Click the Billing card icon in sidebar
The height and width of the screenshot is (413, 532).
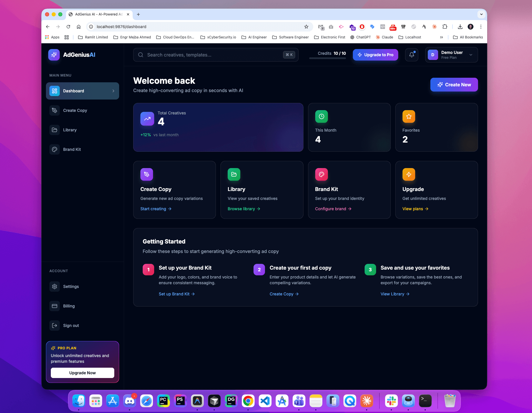[x=55, y=306]
